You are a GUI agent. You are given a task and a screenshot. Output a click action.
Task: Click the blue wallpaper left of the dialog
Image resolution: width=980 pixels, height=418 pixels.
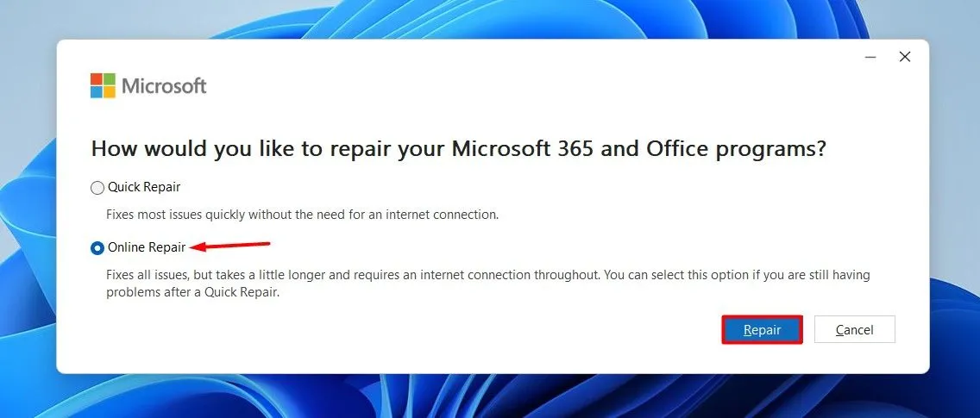tap(28, 215)
